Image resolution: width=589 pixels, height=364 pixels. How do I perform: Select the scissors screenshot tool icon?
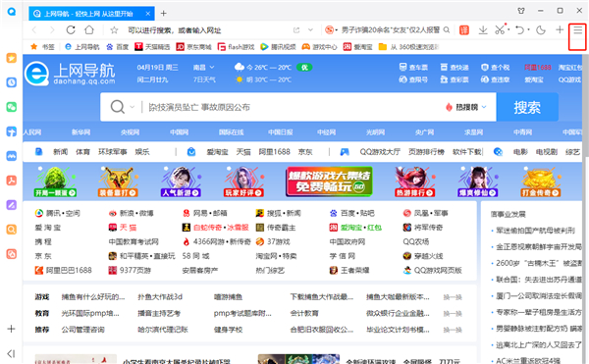[500, 30]
